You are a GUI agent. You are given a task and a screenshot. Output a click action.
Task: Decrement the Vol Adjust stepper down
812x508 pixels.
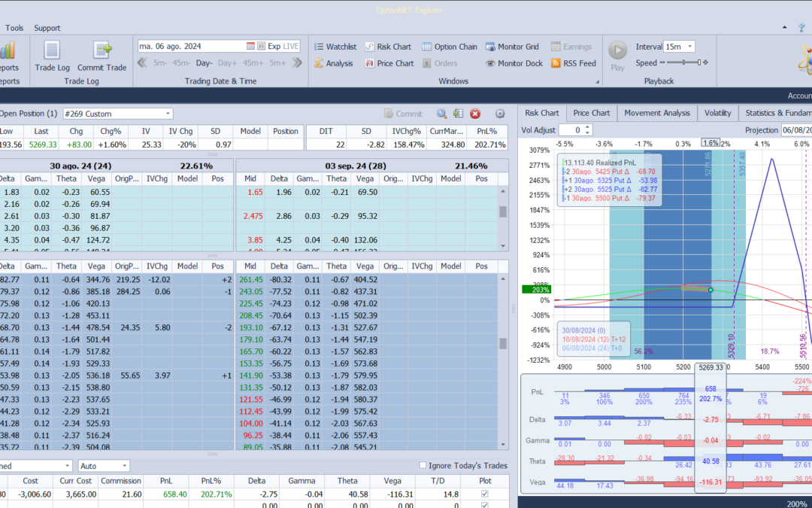(x=587, y=132)
